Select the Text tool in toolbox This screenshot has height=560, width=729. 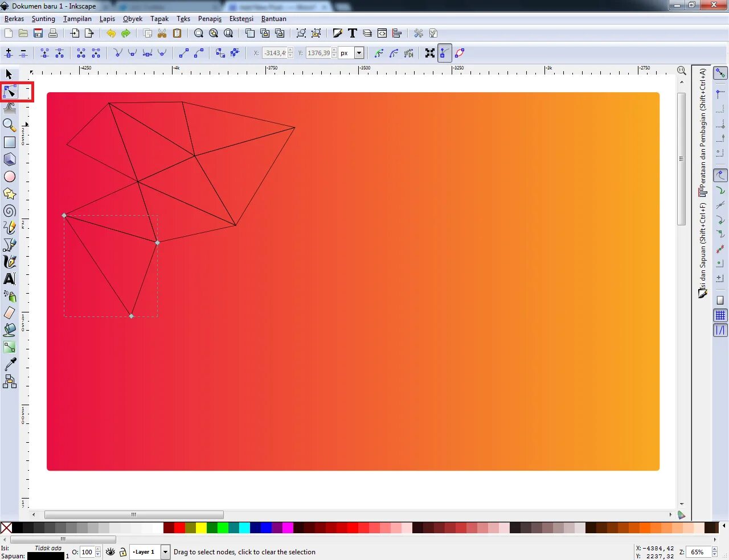(x=9, y=279)
